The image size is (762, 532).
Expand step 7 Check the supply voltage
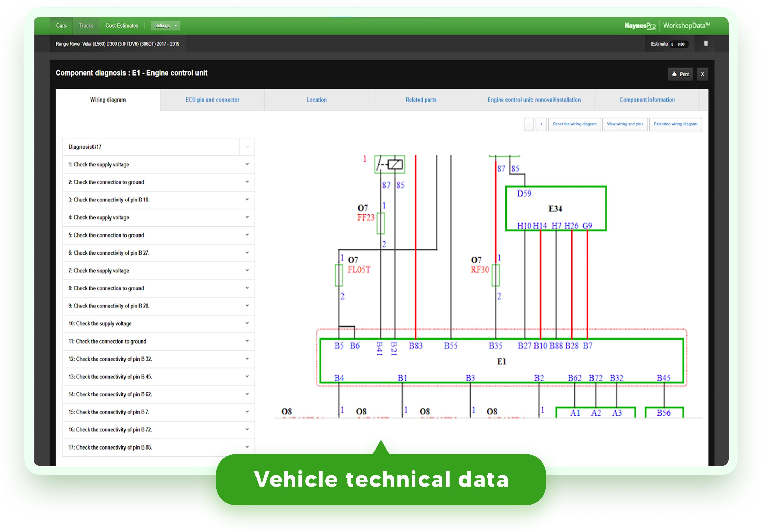click(x=159, y=271)
